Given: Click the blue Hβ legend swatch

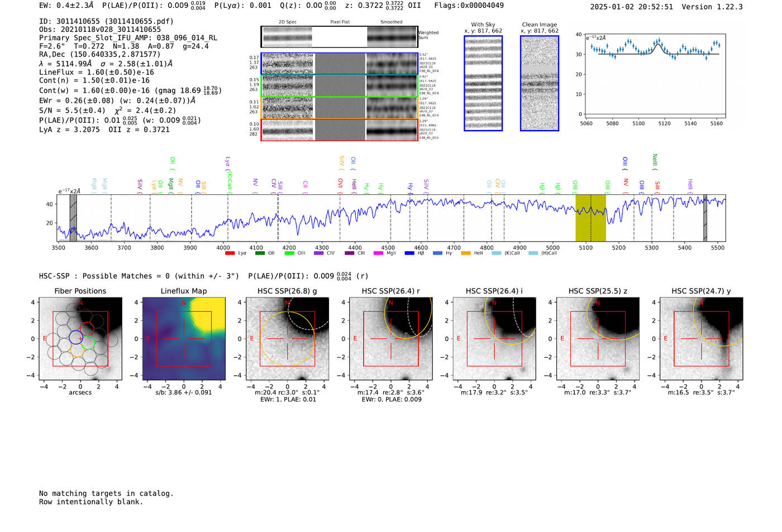Looking at the screenshot, I should point(409,253).
